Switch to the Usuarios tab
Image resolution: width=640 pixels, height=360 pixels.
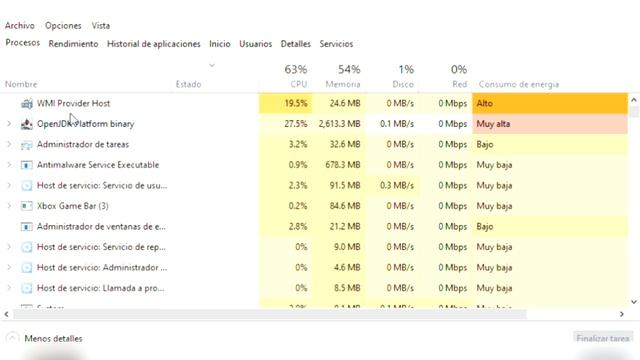(256, 44)
